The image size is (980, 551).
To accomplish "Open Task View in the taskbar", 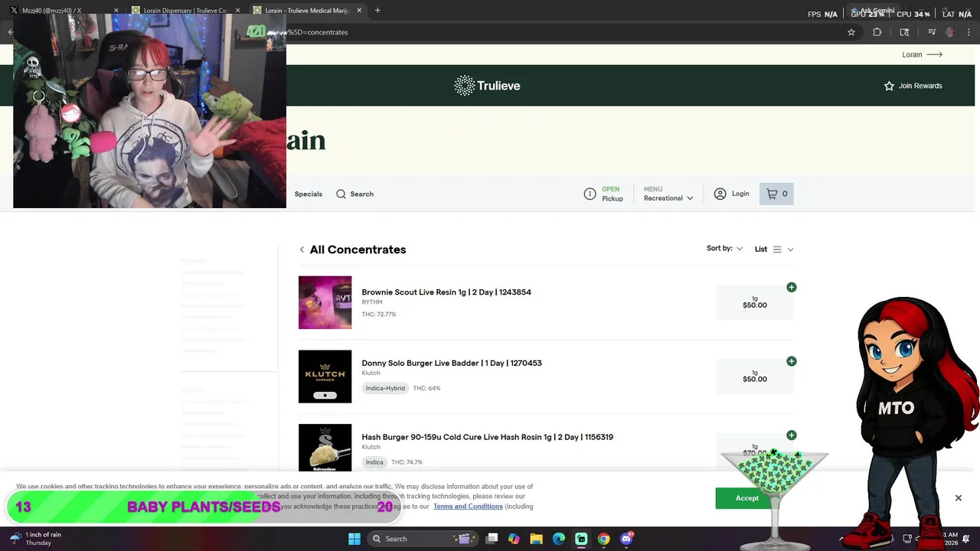I will (x=492, y=539).
